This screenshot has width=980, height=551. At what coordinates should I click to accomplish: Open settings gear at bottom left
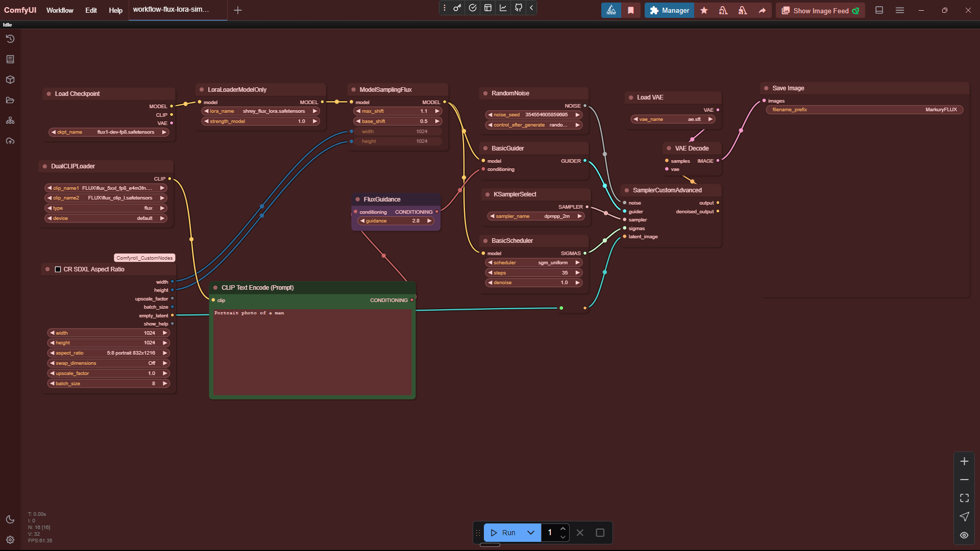10,540
